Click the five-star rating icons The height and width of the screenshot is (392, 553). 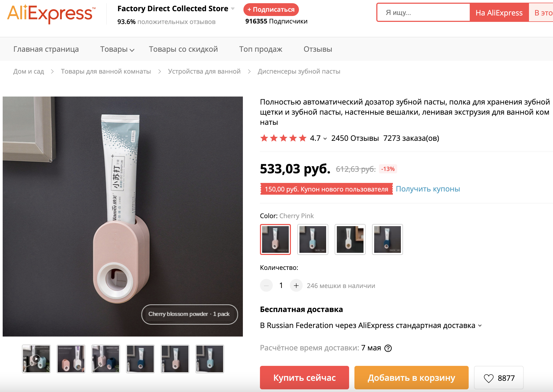point(283,138)
